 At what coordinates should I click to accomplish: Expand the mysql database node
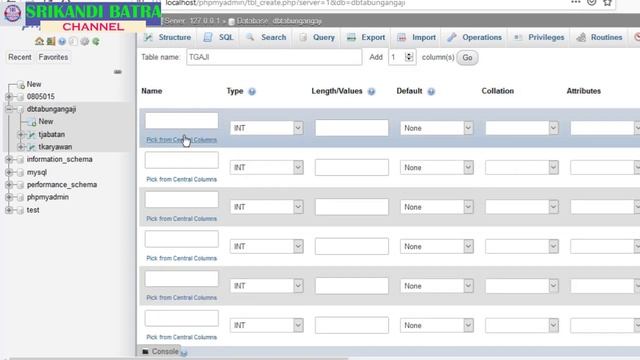click(x=9, y=172)
